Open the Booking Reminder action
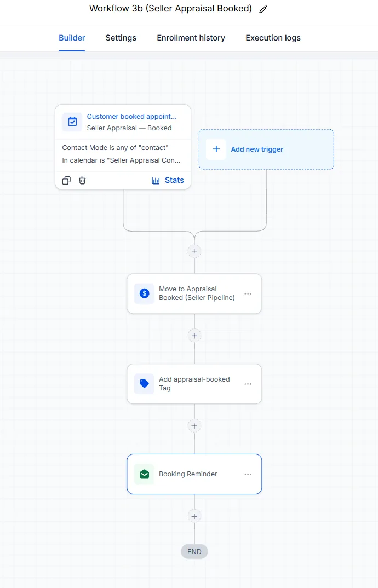This screenshot has height=588, width=378. (194, 474)
